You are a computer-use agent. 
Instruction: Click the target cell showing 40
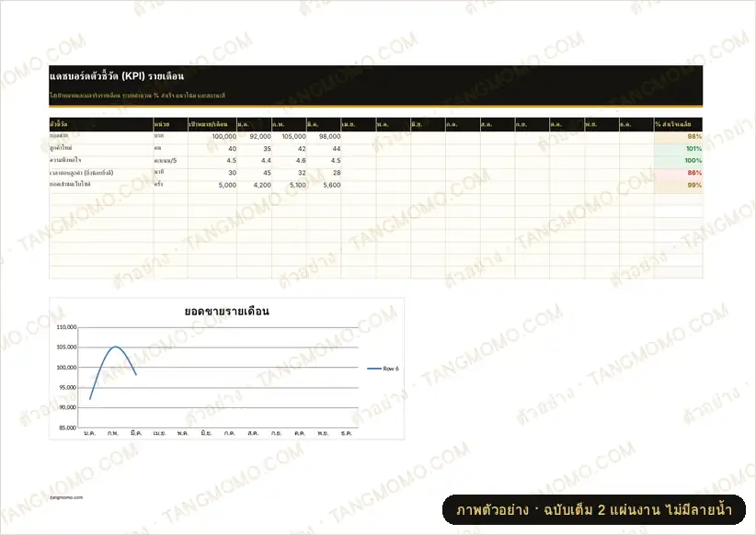click(212, 149)
